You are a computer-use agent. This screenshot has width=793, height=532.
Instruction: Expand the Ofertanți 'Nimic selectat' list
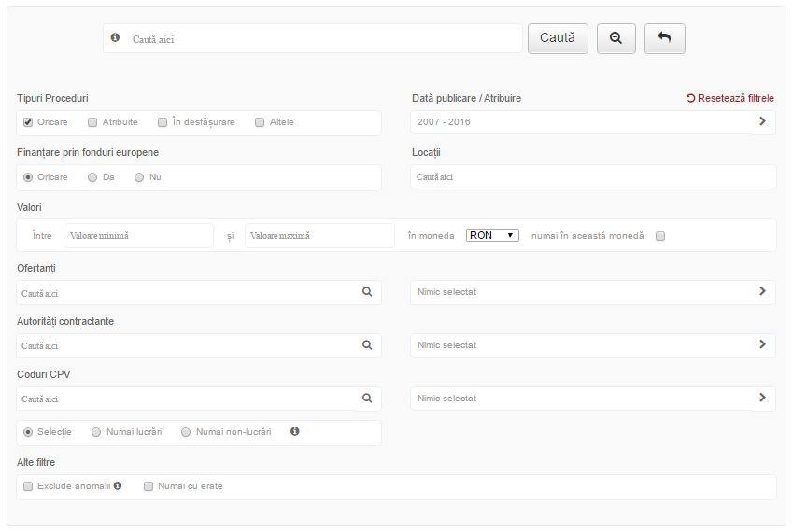coord(593,292)
